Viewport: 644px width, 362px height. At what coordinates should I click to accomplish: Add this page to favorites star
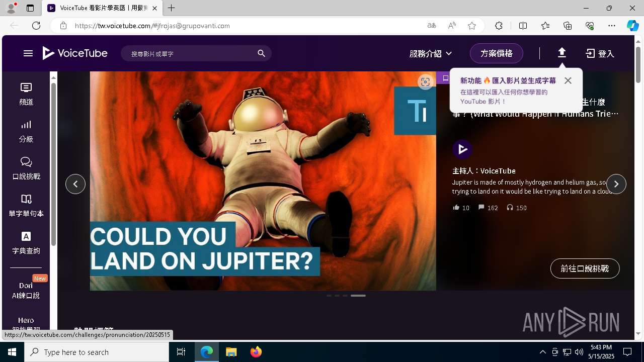point(472,26)
